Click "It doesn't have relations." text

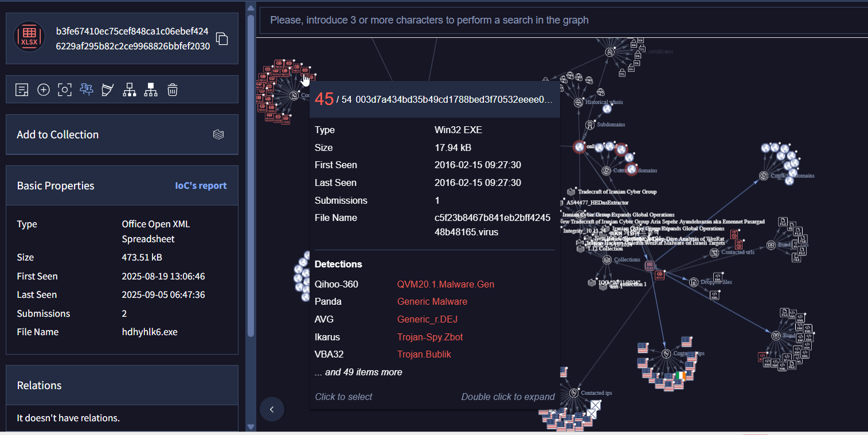pos(68,418)
